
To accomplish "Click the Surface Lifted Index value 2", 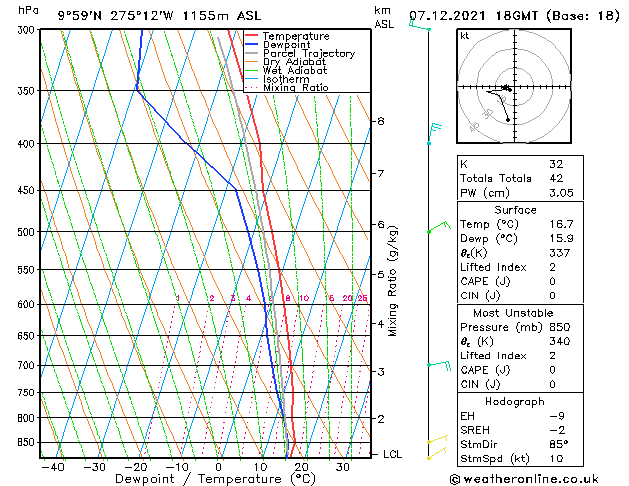I will click(552, 267).
